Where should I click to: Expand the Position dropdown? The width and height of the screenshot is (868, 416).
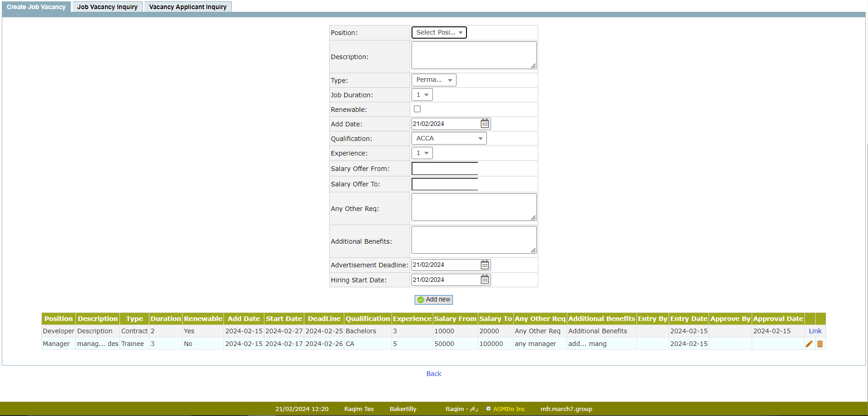click(439, 33)
